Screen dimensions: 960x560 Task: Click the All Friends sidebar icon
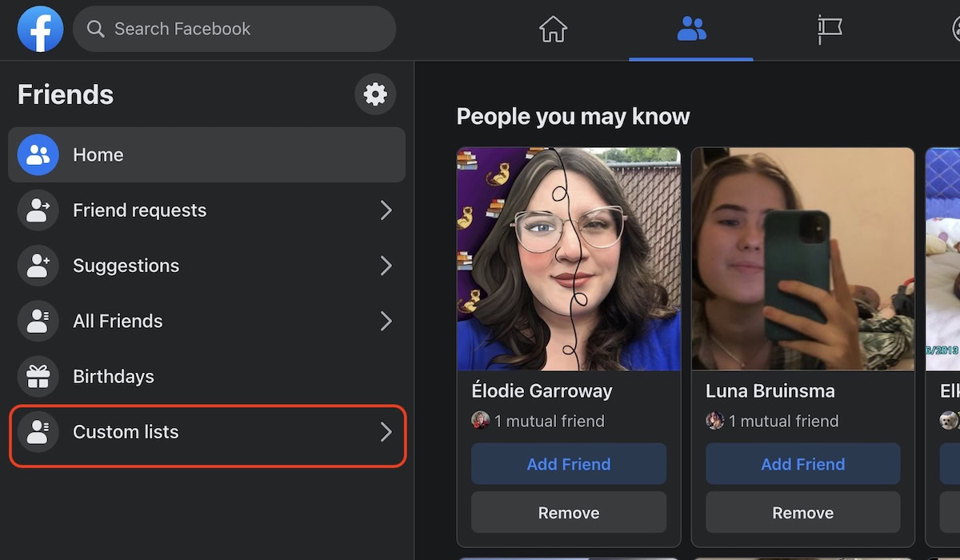(38, 322)
